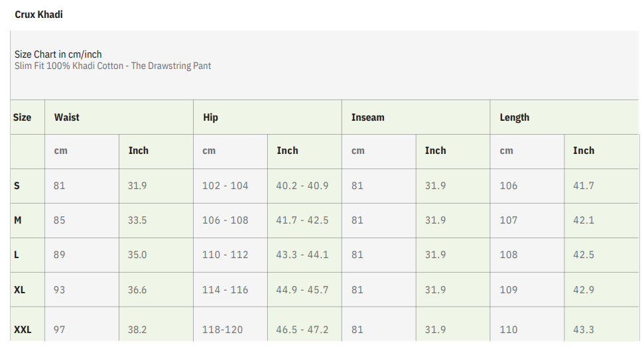Select the S size row label
This screenshot has height=349, width=644.
[x=17, y=186]
